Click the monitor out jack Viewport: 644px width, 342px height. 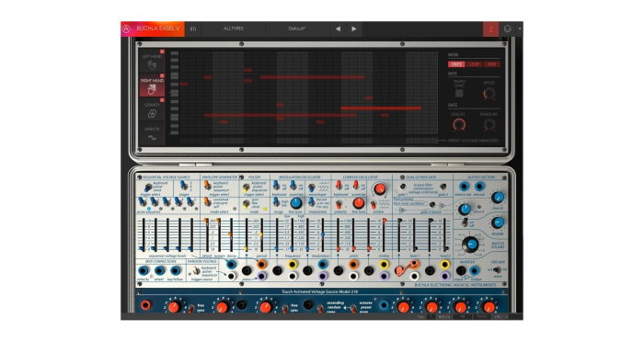point(464,187)
